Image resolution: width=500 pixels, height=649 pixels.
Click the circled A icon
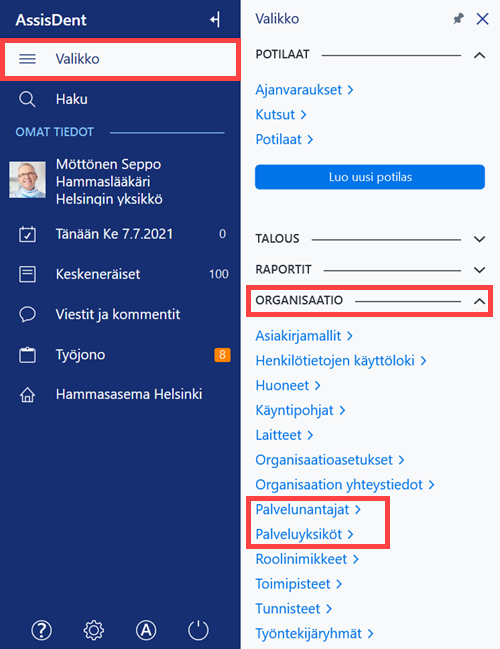[146, 630]
